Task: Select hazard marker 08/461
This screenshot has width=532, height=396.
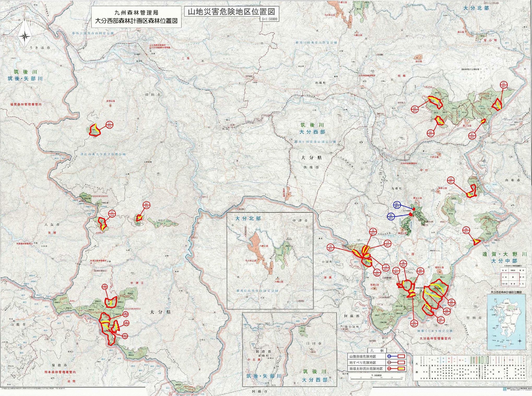Action: (x=414, y=324)
